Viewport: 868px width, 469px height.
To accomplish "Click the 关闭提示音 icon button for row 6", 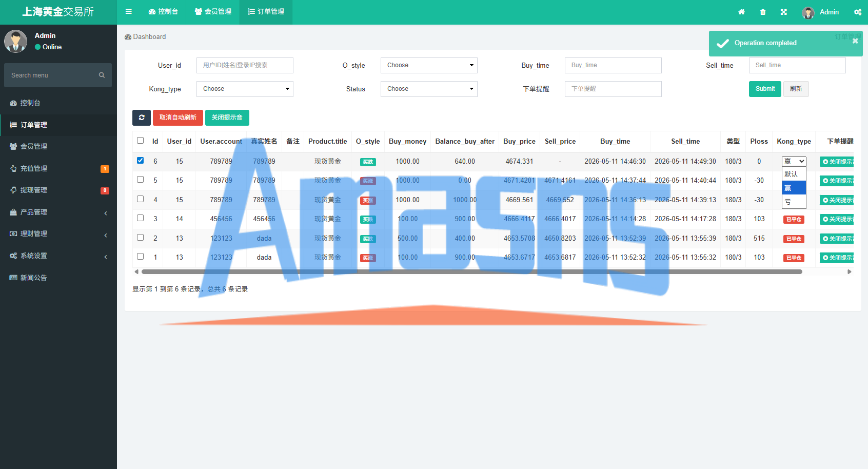I will pos(837,162).
